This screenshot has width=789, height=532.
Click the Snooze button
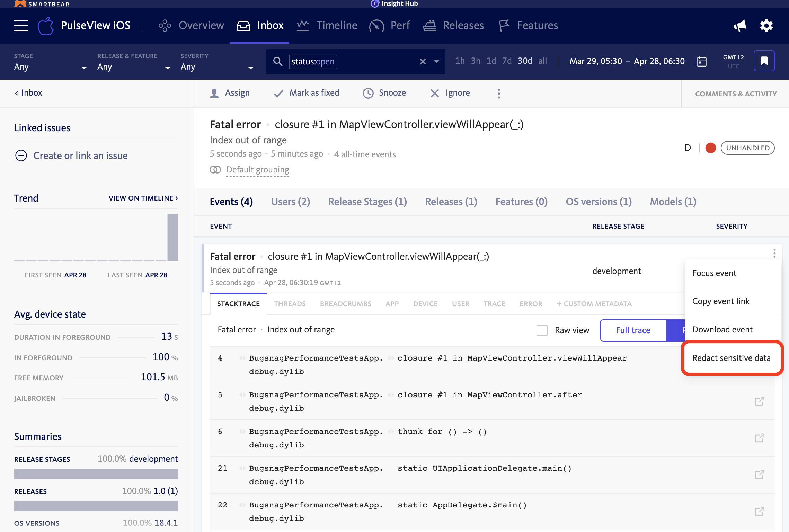[x=384, y=93]
